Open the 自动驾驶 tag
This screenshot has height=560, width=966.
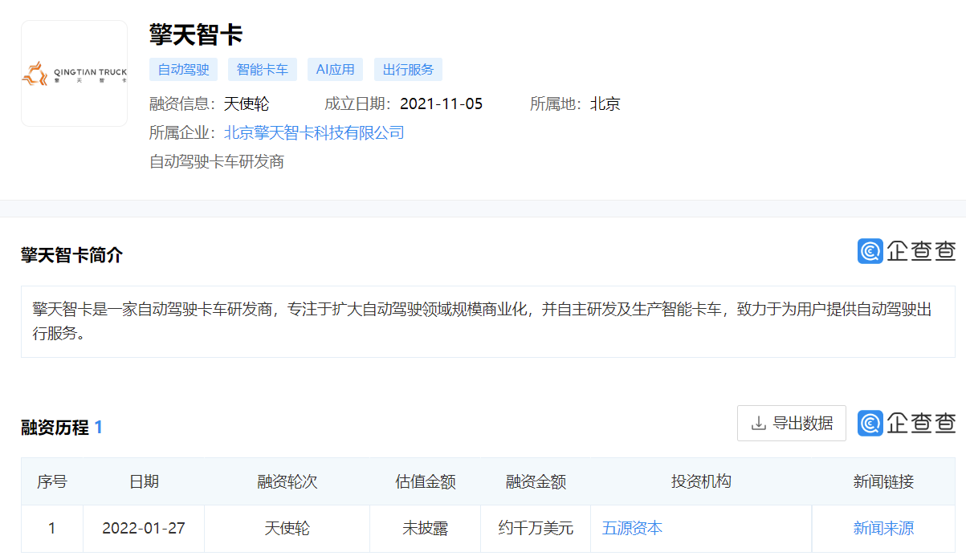(183, 69)
